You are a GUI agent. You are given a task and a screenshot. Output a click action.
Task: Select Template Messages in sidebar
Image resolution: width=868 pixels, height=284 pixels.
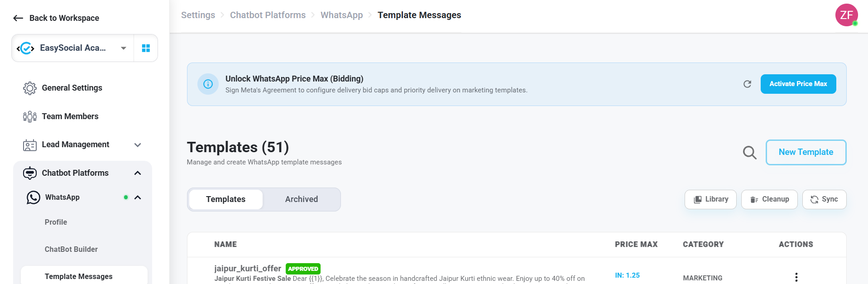point(84,276)
